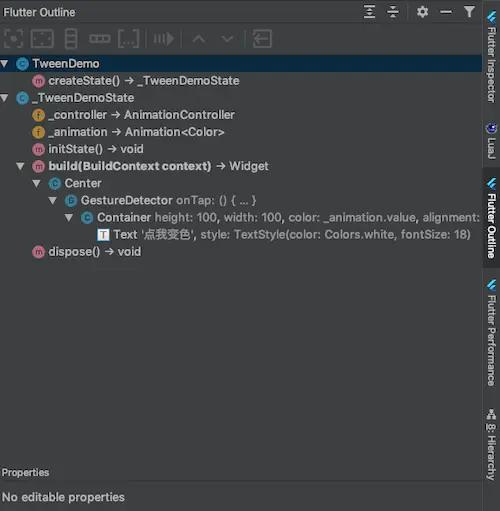The height and width of the screenshot is (511, 500).
Task: Select GestureDetector onTap row
Action: 241,201
